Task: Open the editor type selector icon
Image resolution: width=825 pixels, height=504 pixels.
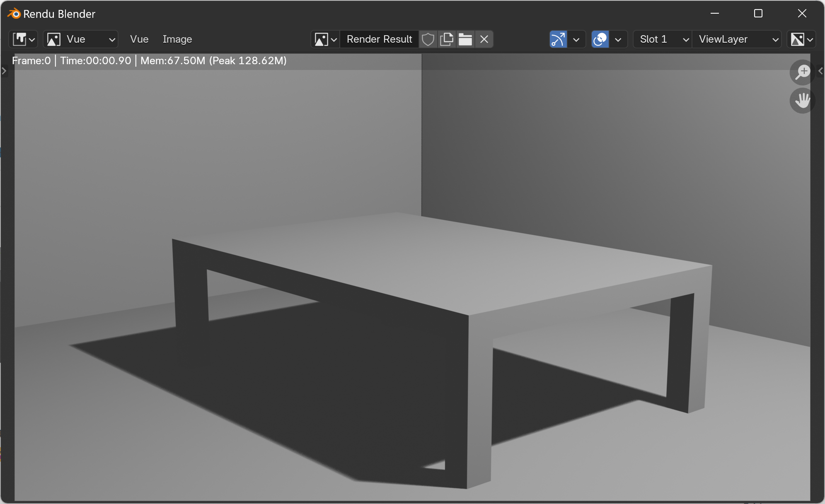Action: tap(24, 39)
